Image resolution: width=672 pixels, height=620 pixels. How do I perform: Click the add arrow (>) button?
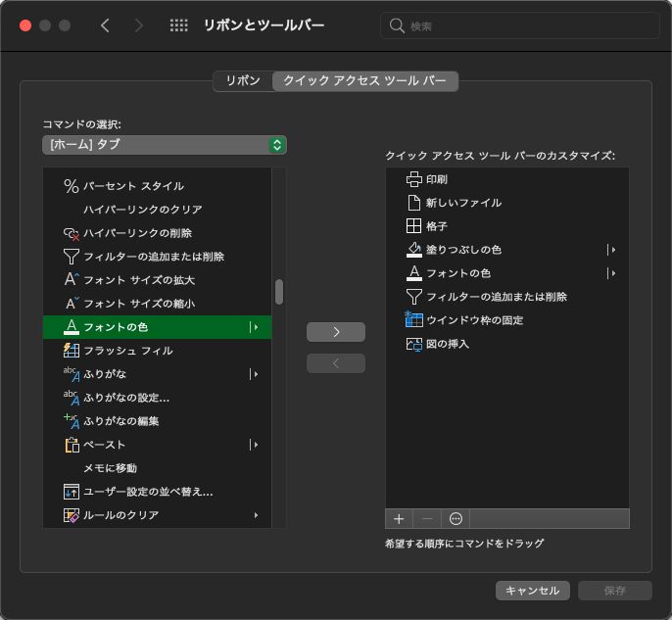point(336,332)
